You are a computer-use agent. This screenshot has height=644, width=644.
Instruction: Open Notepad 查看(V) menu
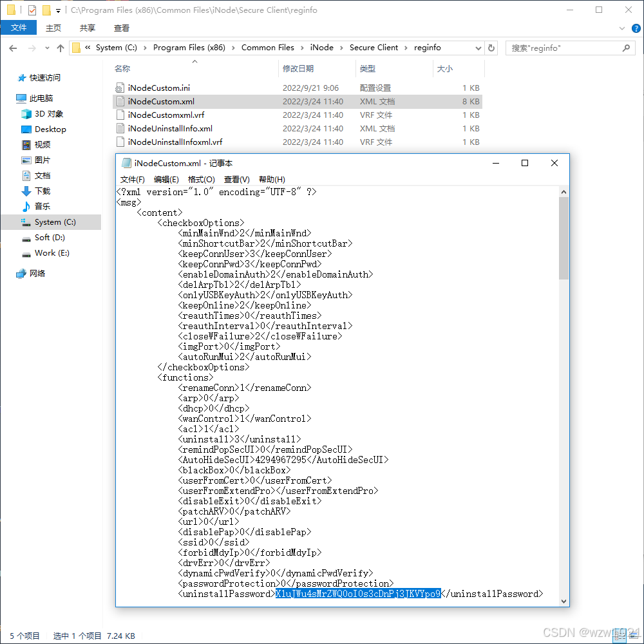[236, 180]
